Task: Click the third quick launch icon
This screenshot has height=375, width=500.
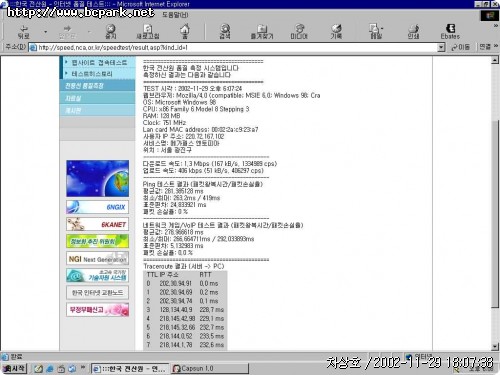Action: (x=61, y=369)
